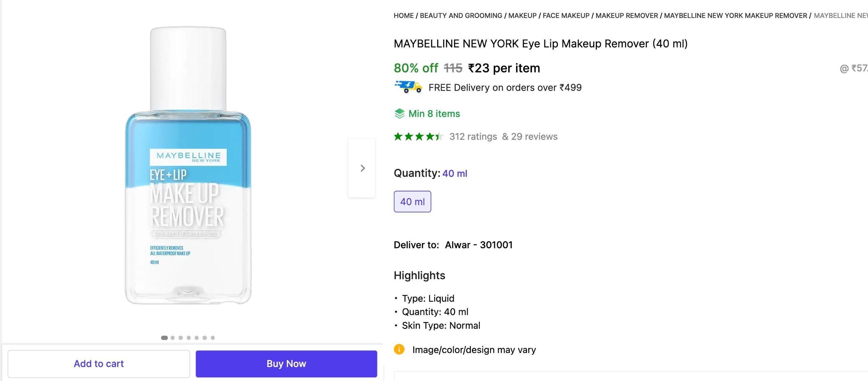The image size is (868, 381).
Task: Select the first image carousel dot
Action: click(x=164, y=338)
